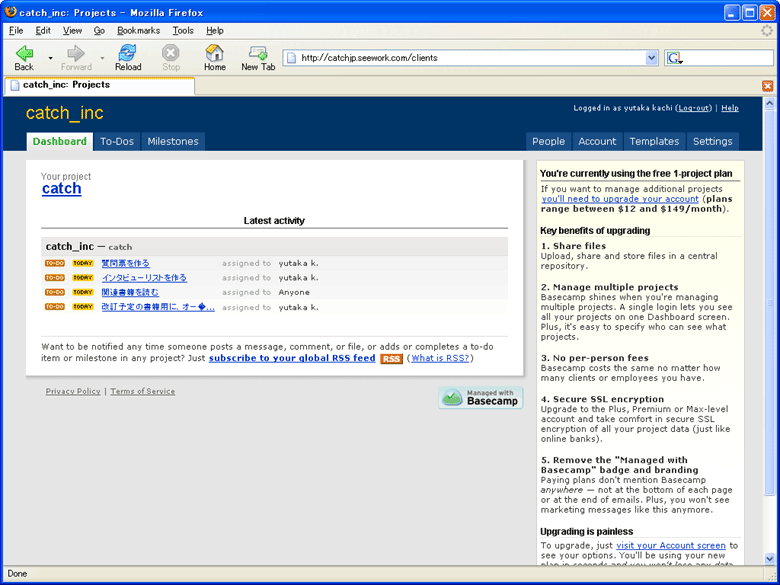Expand the Back button history dropdown arrow
The height and width of the screenshot is (585, 780).
click(x=50, y=58)
